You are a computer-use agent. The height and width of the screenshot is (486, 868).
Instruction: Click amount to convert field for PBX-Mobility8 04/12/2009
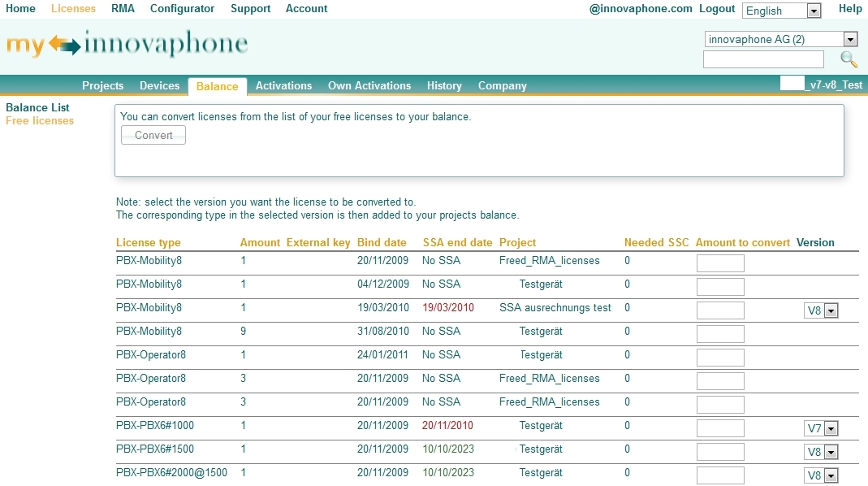tap(720, 287)
